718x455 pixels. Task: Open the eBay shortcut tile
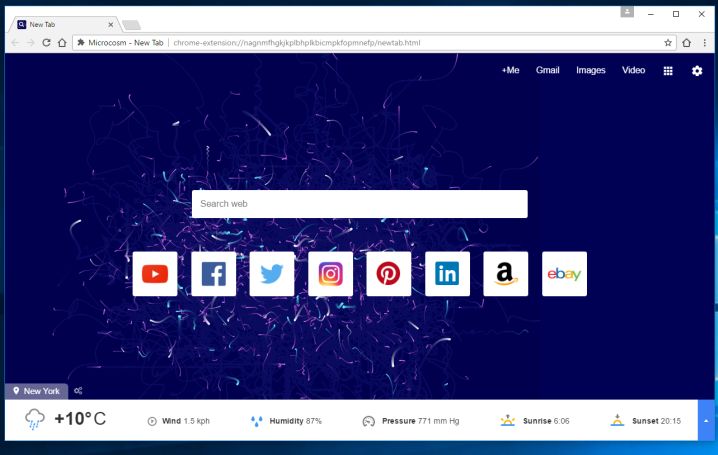point(564,274)
